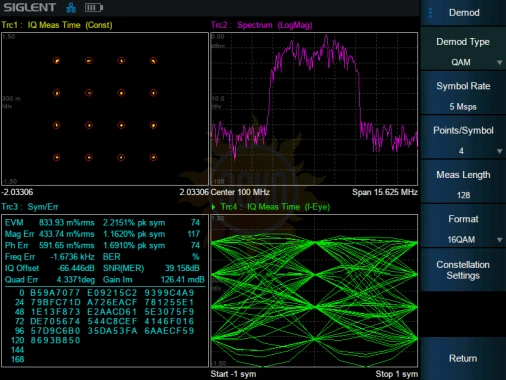This screenshot has height=380, width=506.
Task: Click the Ph Err 591.65 m%rms value
Action: click(x=66, y=246)
